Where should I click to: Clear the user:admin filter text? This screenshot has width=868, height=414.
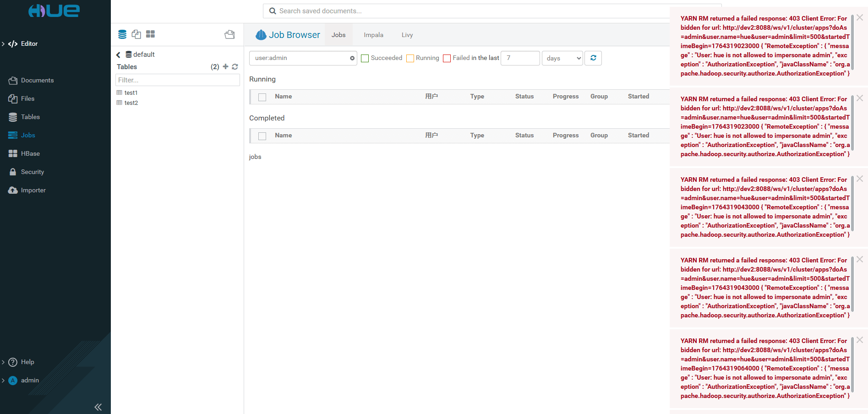[352, 58]
